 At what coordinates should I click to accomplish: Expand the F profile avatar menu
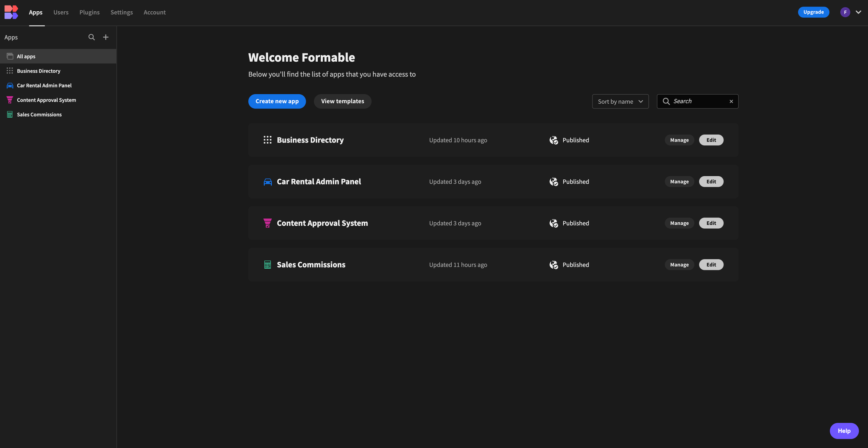(x=845, y=12)
